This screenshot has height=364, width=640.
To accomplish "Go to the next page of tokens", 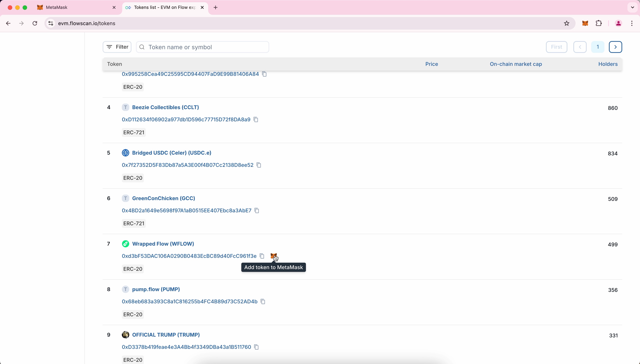I will click(615, 47).
